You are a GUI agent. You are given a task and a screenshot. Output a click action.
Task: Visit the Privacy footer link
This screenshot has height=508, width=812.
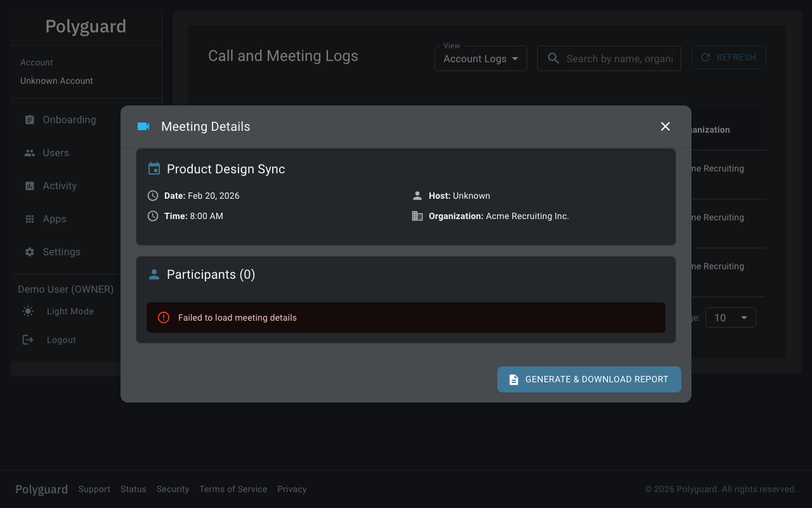(x=291, y=489)
